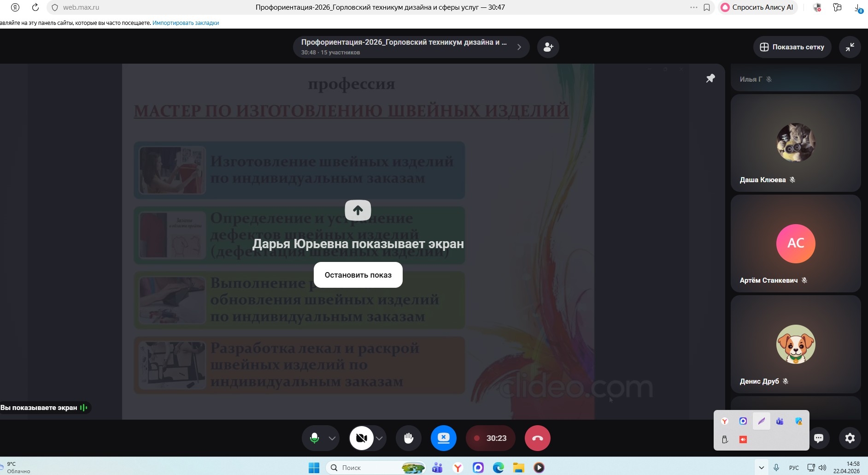Click 'Импортировать закладки' link
Image resolution: width=868 pixels, height=475 pixels.
click(x=186, y=23)
